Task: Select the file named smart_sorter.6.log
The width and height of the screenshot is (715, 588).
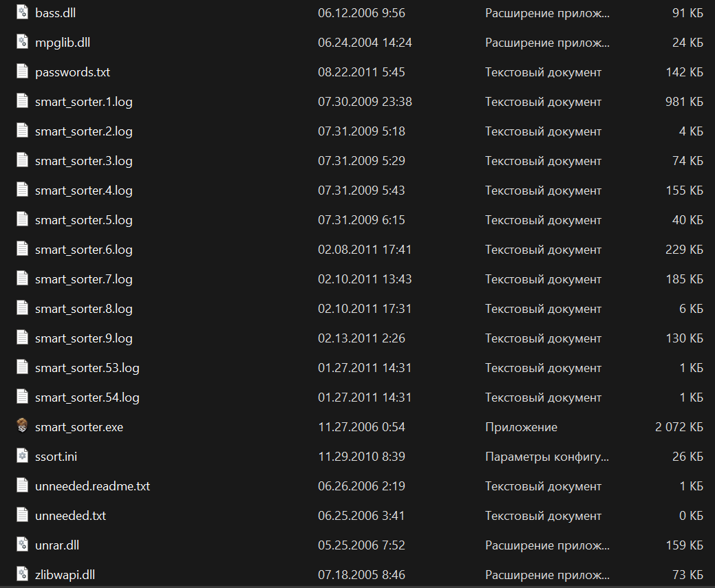Action: pyautogui.click(x=84, y=250)
